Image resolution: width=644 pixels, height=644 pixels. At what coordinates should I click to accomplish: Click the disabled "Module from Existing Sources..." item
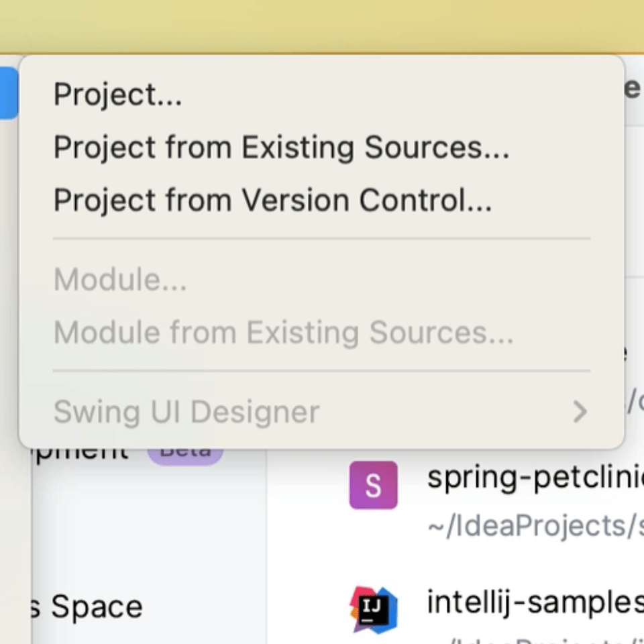tap(284, 331)
